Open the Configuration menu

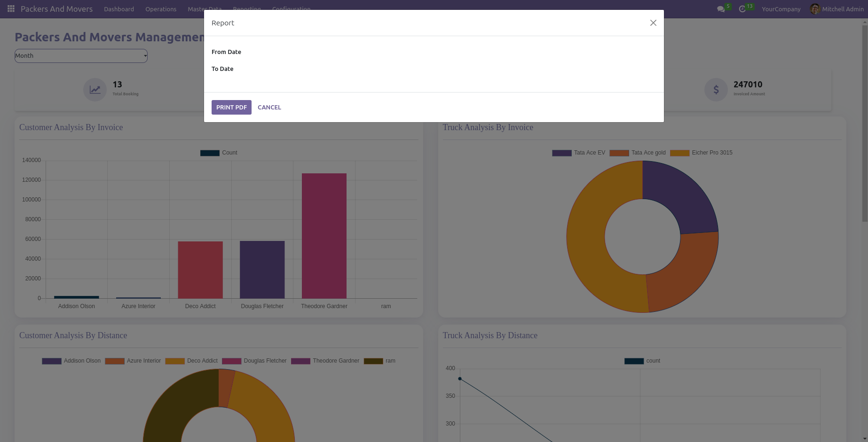pyautogui.click(x=292, y=9)
